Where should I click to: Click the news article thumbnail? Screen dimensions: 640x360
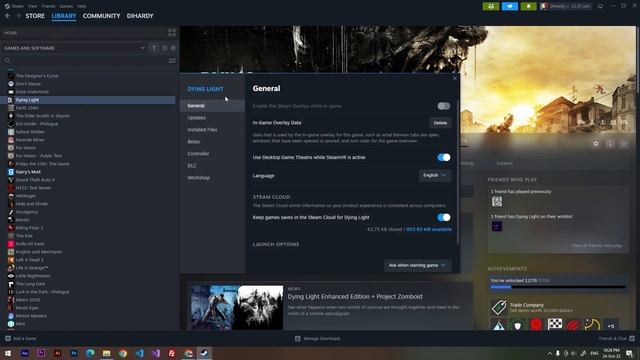click(x=237, y=307)
